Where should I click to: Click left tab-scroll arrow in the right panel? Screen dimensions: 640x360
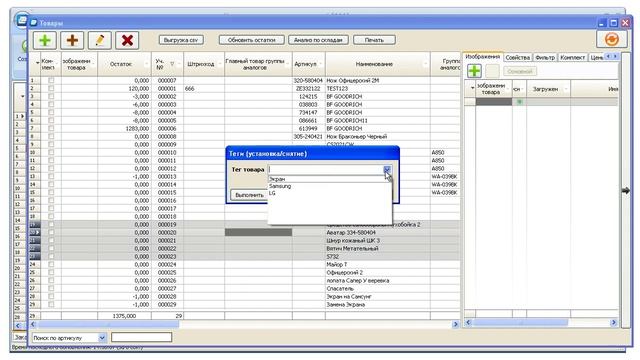tap(608, 56)
